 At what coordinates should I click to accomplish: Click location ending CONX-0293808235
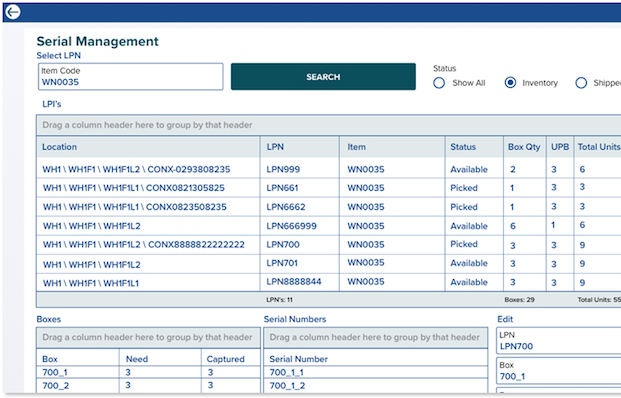coord(136,169)
